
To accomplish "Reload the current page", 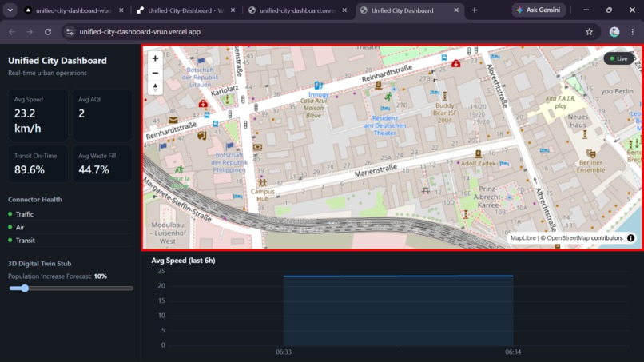I will (48, 32).
